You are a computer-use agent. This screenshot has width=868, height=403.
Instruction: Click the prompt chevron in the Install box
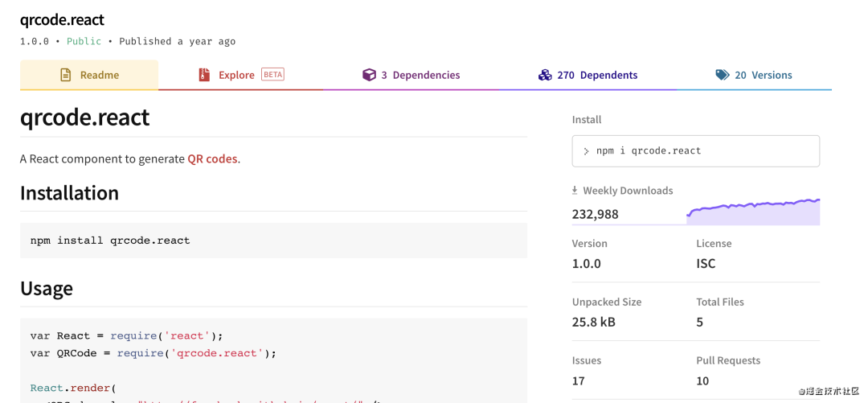point(586,151)
